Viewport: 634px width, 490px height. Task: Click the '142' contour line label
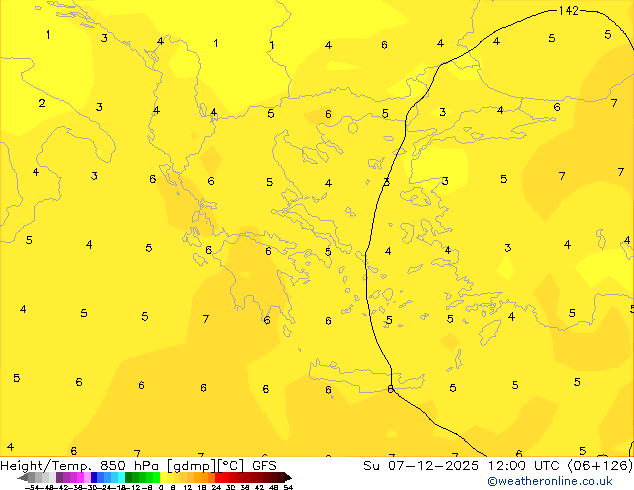point(568,11)
